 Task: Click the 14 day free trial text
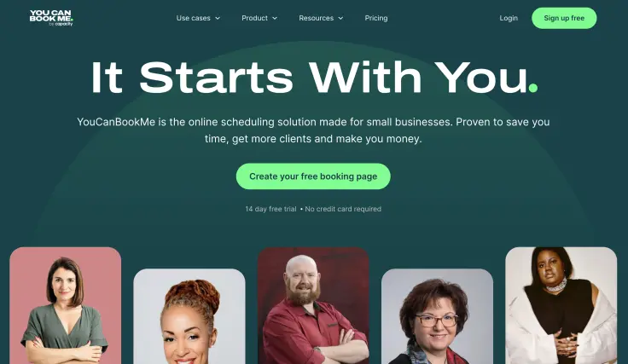point(270,209)
